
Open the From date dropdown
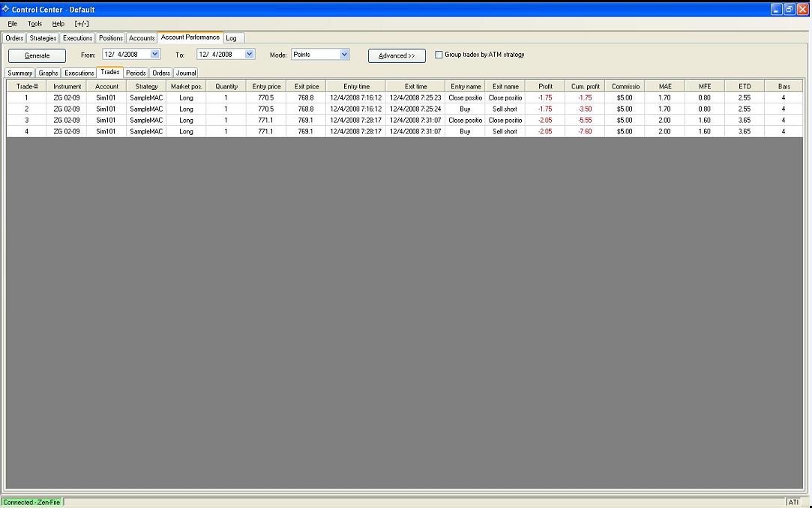(155, 54)
